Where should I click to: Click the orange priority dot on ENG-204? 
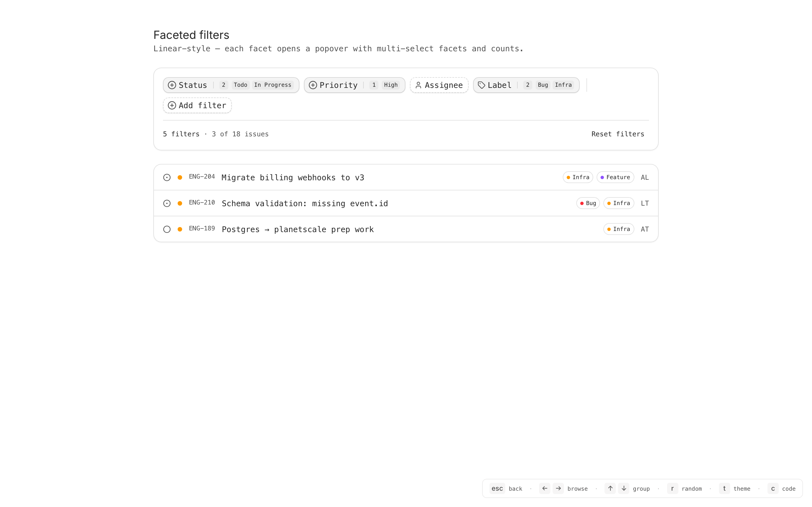coord(180,177)
